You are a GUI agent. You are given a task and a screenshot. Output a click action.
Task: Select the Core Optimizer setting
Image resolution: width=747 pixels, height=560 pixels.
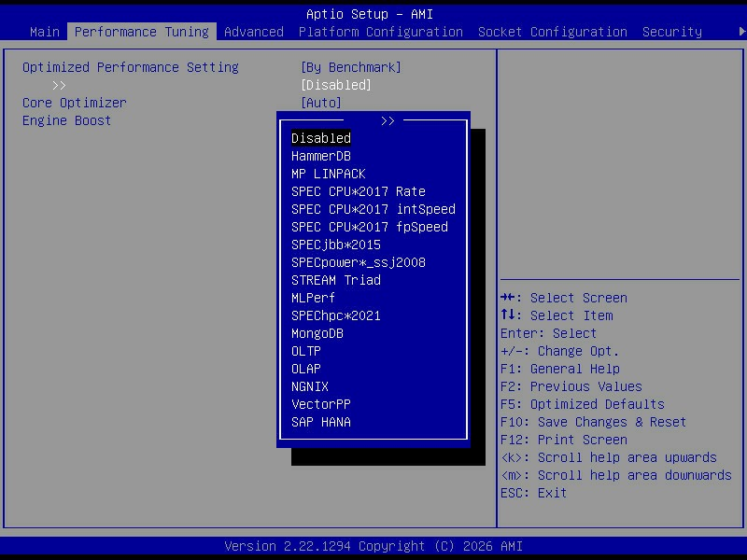pos(75,103)
